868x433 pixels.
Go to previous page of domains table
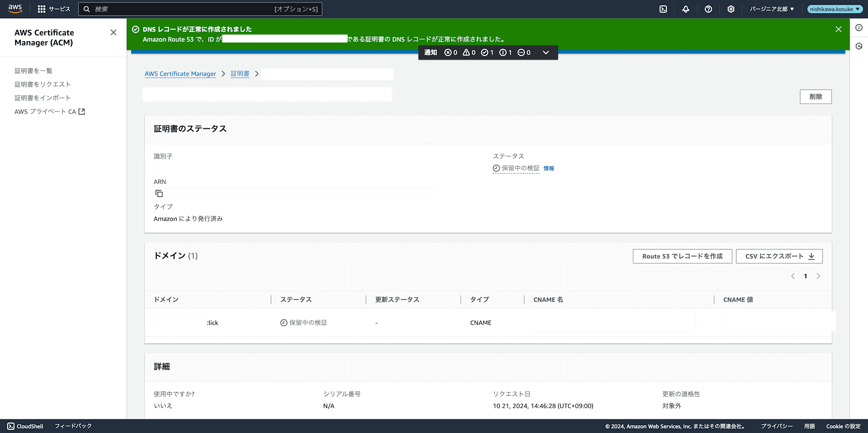pyautogui.click(x=792, y=276)
